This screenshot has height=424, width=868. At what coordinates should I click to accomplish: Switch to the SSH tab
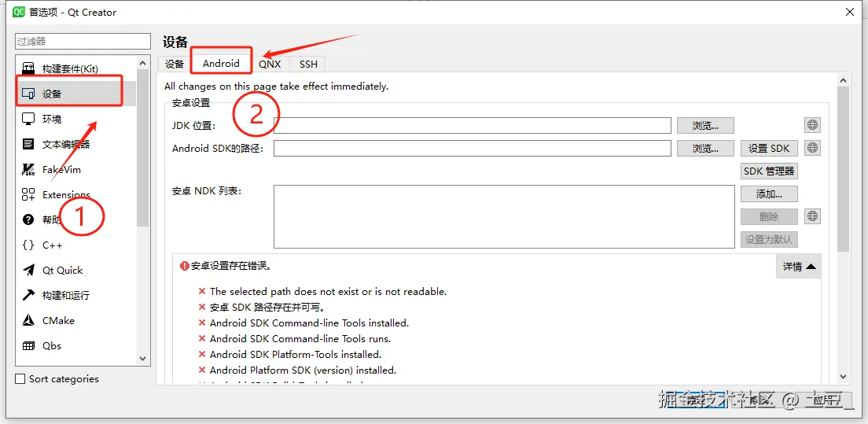(308, 65)
